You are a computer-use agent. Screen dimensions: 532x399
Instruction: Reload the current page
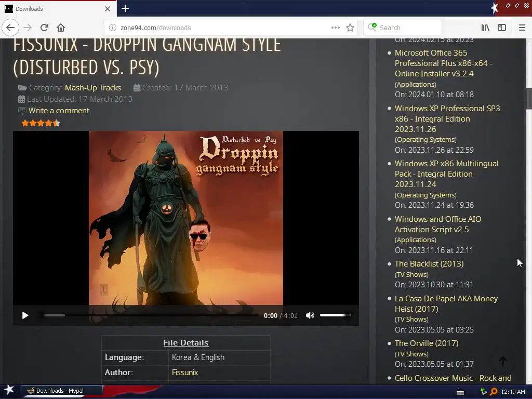(44, 28)
